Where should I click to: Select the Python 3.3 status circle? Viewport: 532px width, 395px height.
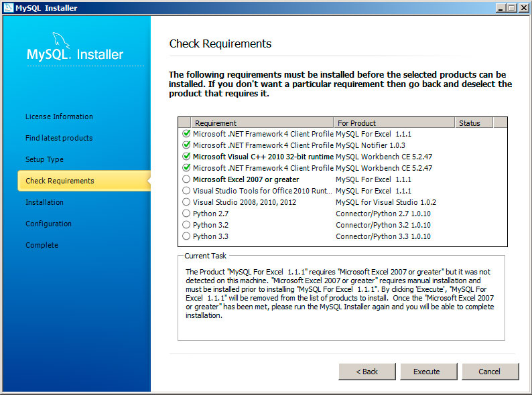(186, 236)
